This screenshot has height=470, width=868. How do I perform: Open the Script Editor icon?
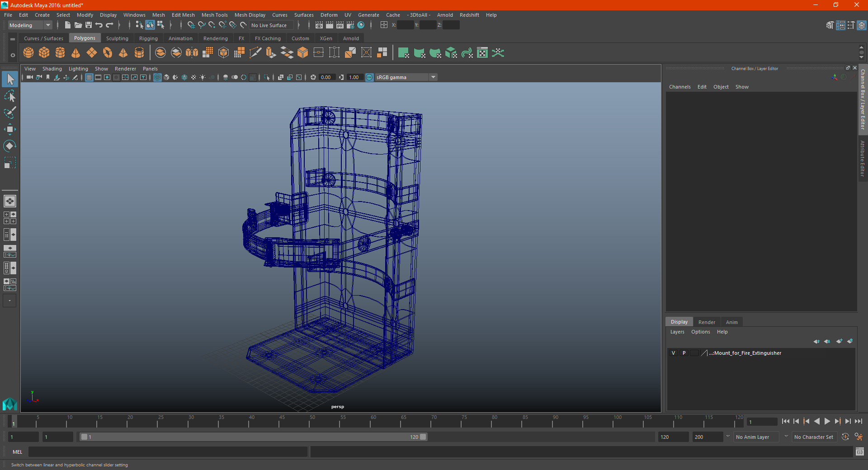860,451
